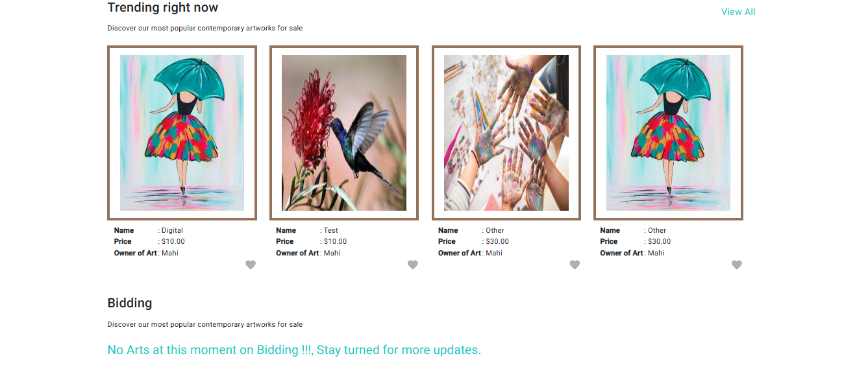Open the View All trending link
The height and width of the screenshot is (378, 868).
(738, 12)
